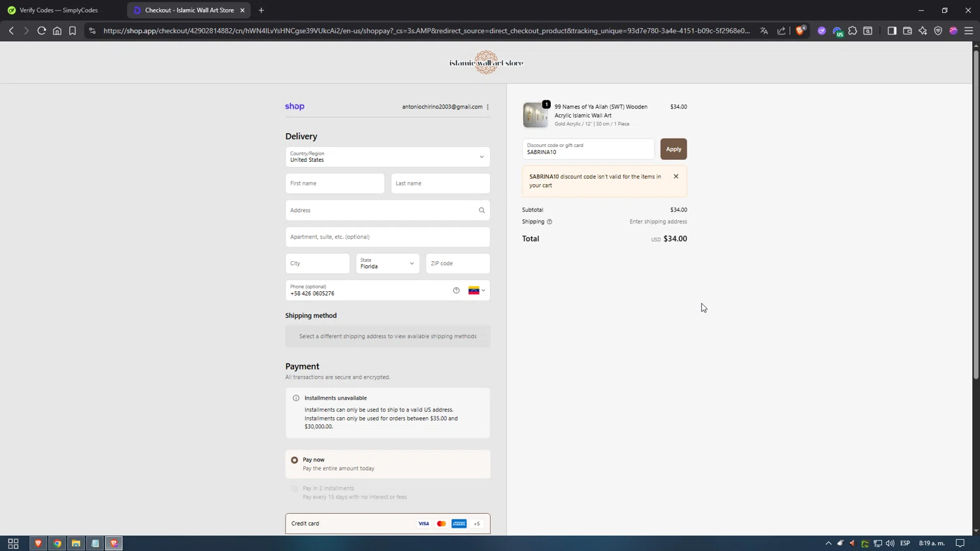Click the ESP language indicator in the taskbar
980x551 pixels.
pyautogui.click(x=905, y=543)
